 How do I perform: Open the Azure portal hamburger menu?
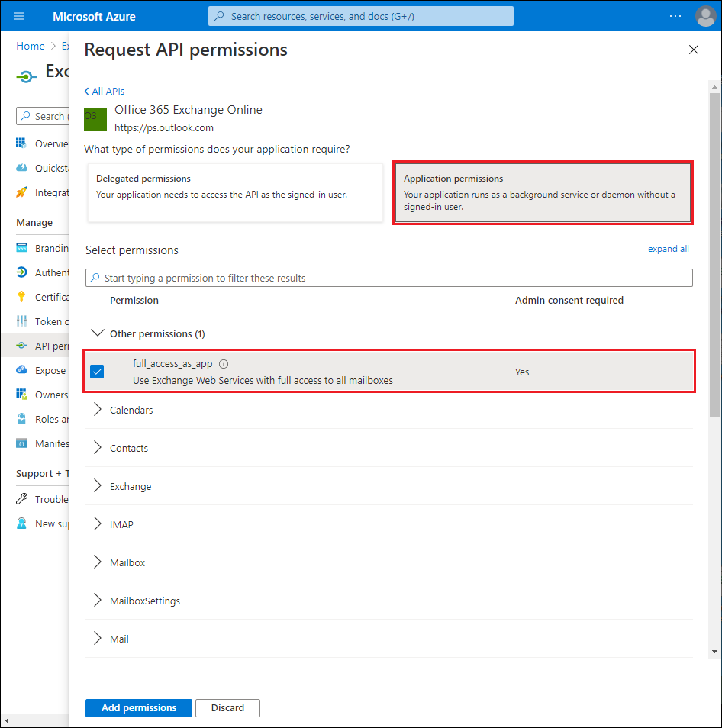point(18,15)
